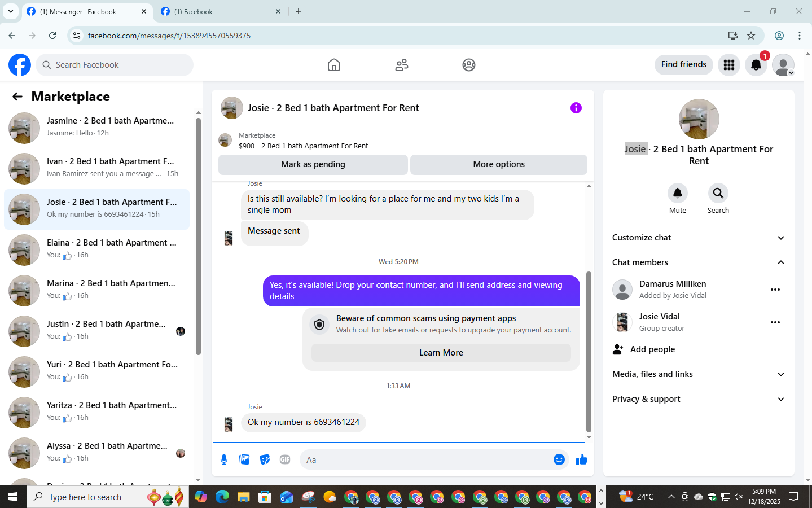Click the conversation list scrollbar
Viewport: 812px width, 508px height.
coord(198,237)
